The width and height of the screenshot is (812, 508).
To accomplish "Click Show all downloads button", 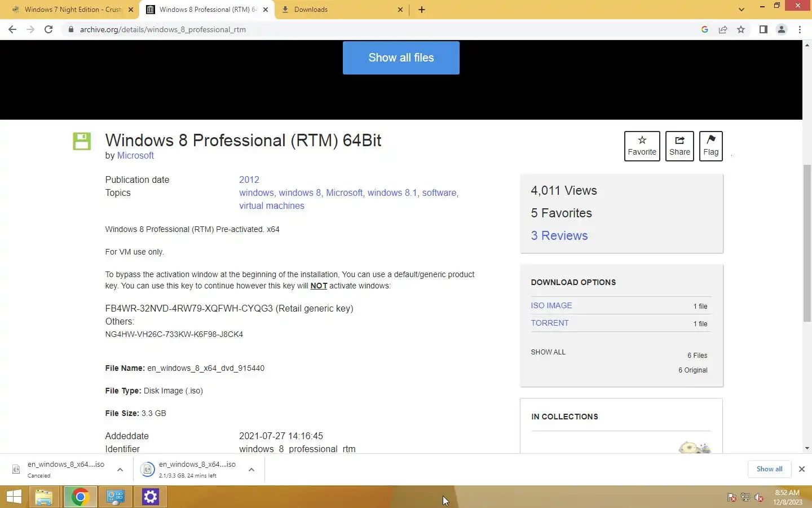I will (769, 469).
